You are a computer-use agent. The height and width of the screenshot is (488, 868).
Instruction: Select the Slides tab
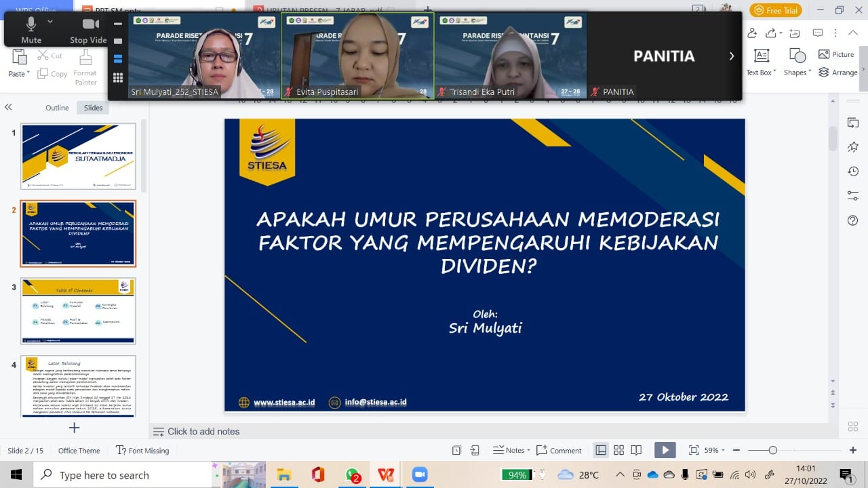point(93,108)
